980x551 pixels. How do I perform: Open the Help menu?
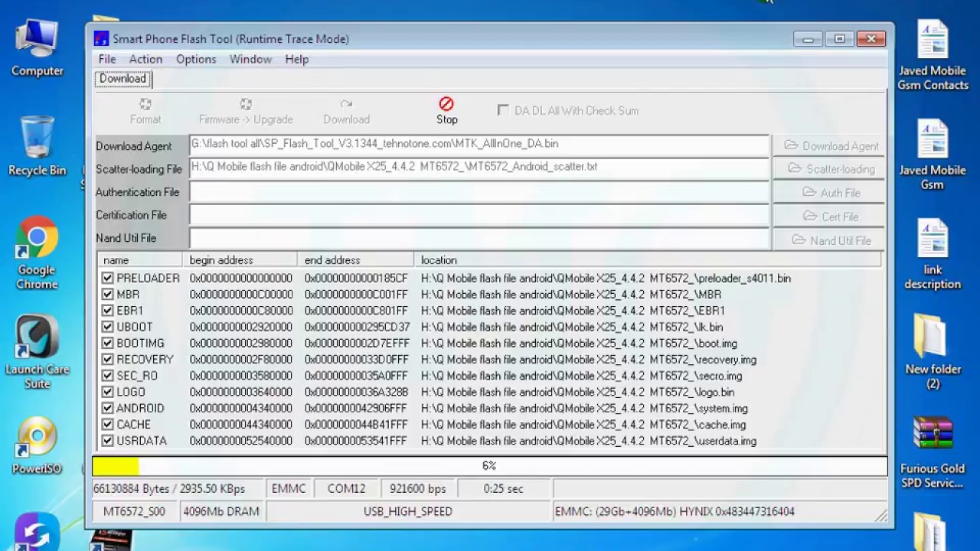297,59
